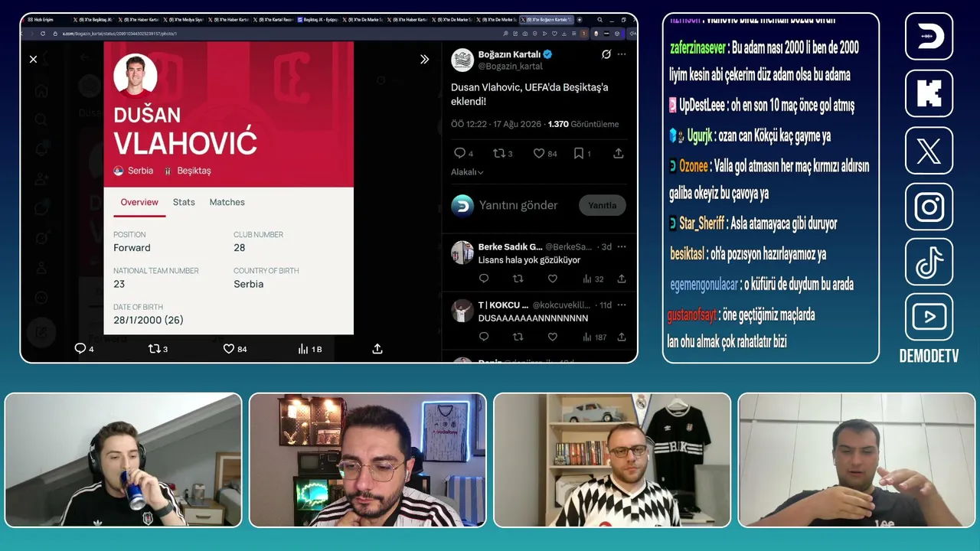Close the photo viewer with the X icon
Screen dimensions: 980x551
click(33, 59)
